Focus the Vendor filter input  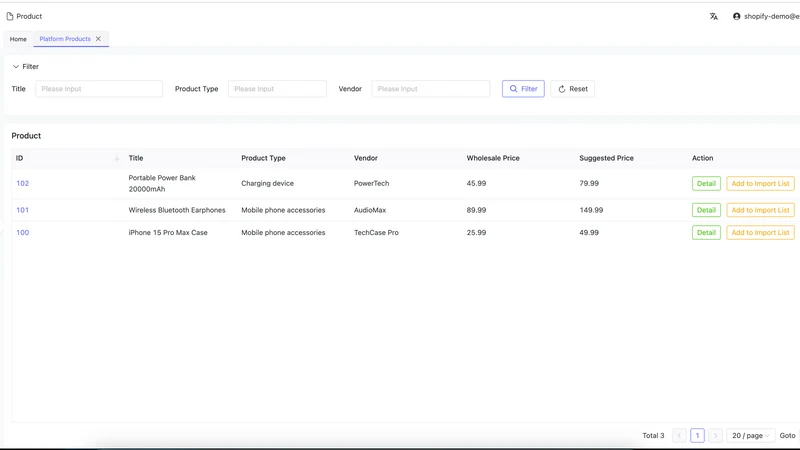[x=431, y=89]
